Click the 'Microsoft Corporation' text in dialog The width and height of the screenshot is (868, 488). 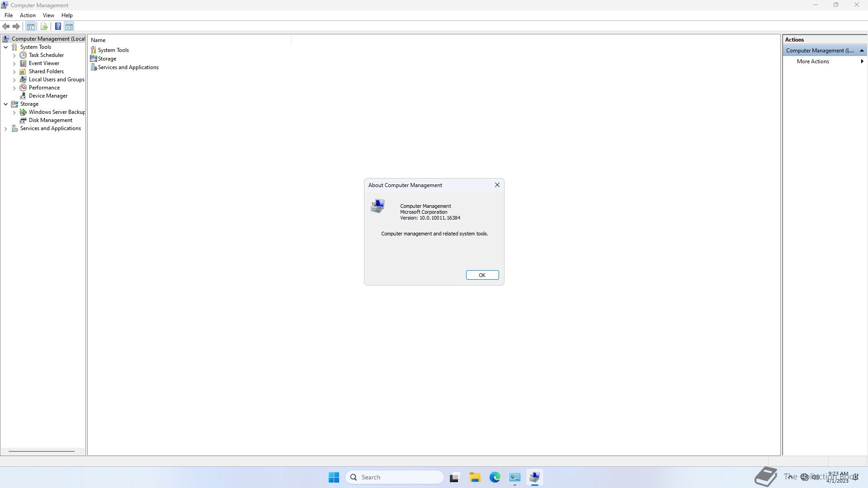[x=424, y=212]
